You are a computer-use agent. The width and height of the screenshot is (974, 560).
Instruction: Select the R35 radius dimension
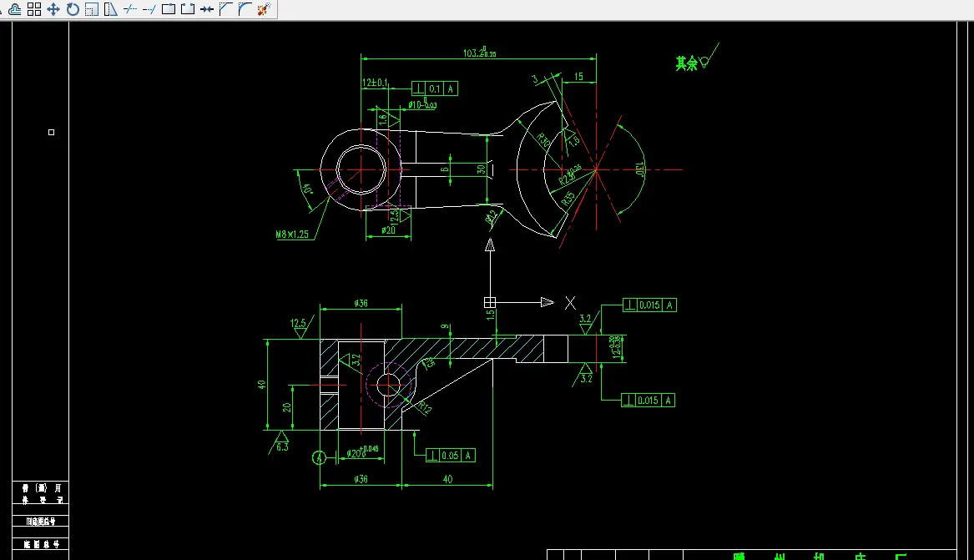click(x=568, y=199)
